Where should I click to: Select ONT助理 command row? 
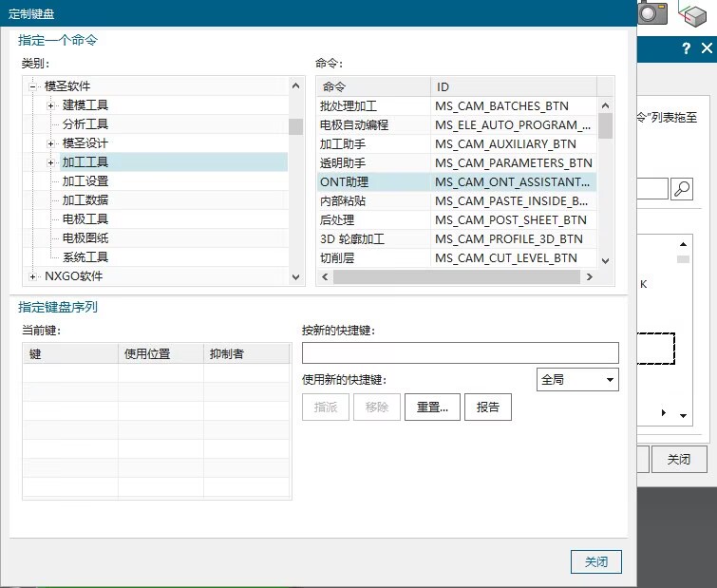pyautogui.click(x=457, y=182)
